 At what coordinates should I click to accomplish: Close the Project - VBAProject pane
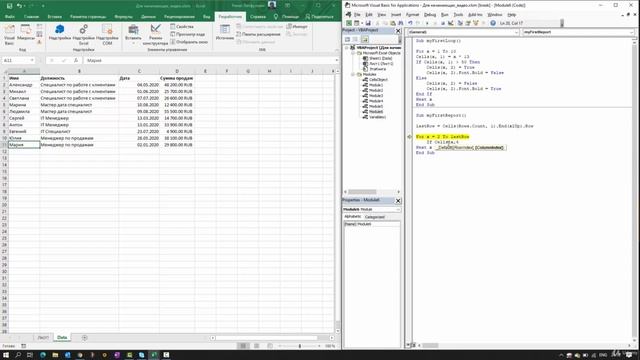click(x=398, y=31)
